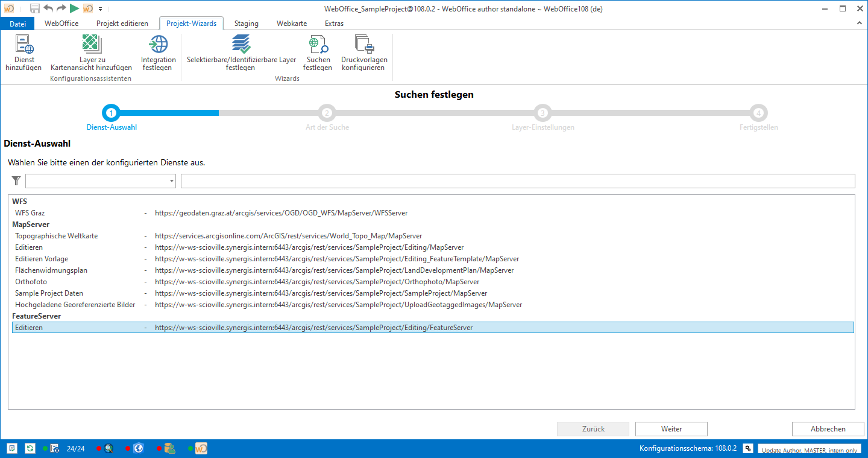The image size is (868, 458).
Task: Select the WFS Graz service row
Action: pyautogui.click(x=30, y=213)
